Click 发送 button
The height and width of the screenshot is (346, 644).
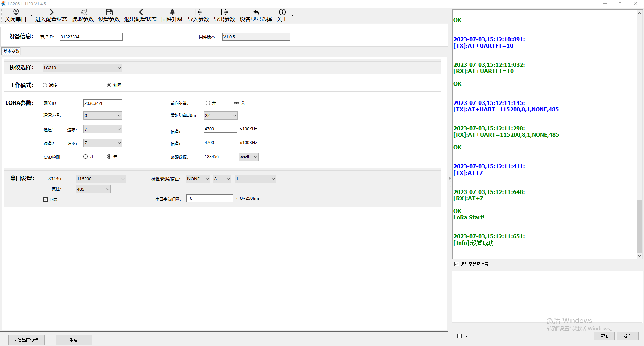tap(628, 336)
